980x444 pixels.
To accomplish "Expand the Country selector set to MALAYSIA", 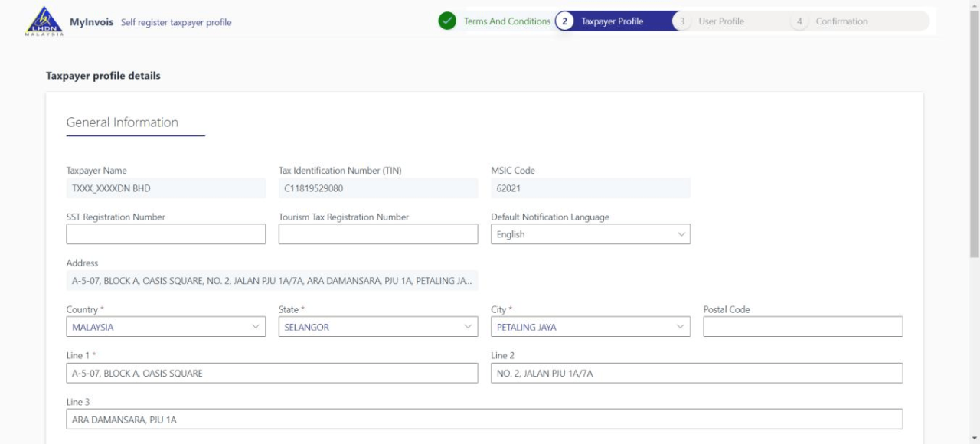I will tap(165, 326).
